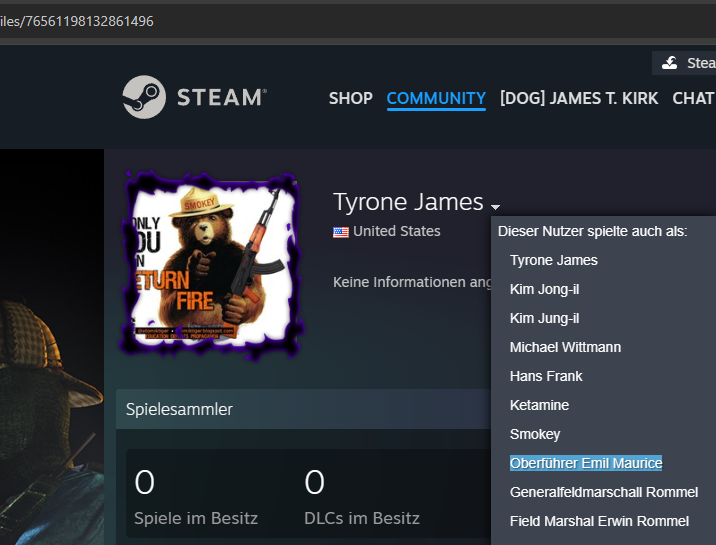
Task: Open the Spielesammler showcase header
Action: point(180,409)
